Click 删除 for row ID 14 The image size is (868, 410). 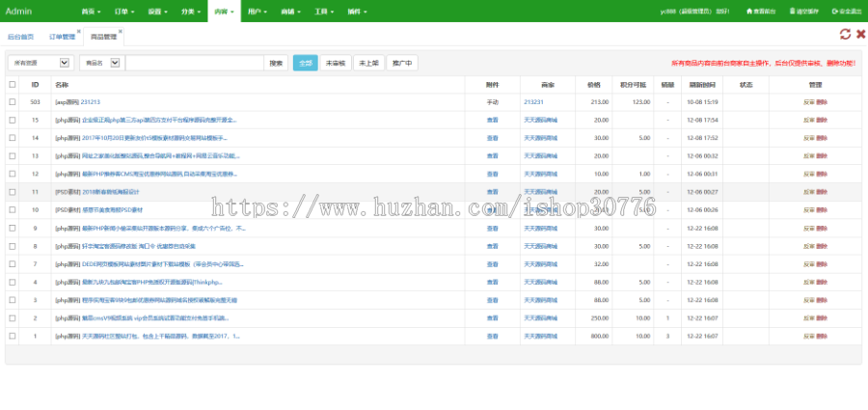click(x=822, y=138)
